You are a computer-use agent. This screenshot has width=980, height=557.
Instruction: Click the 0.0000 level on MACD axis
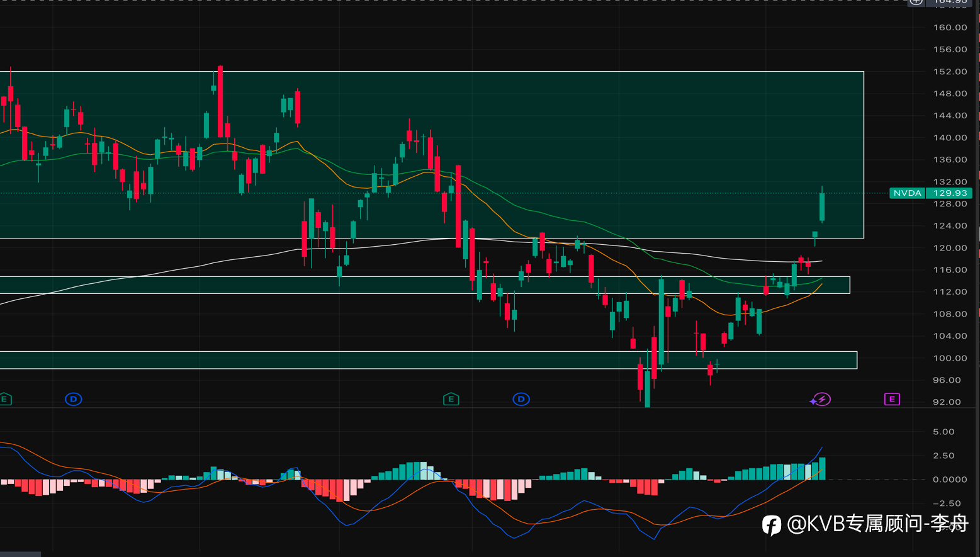coord(950,480)
